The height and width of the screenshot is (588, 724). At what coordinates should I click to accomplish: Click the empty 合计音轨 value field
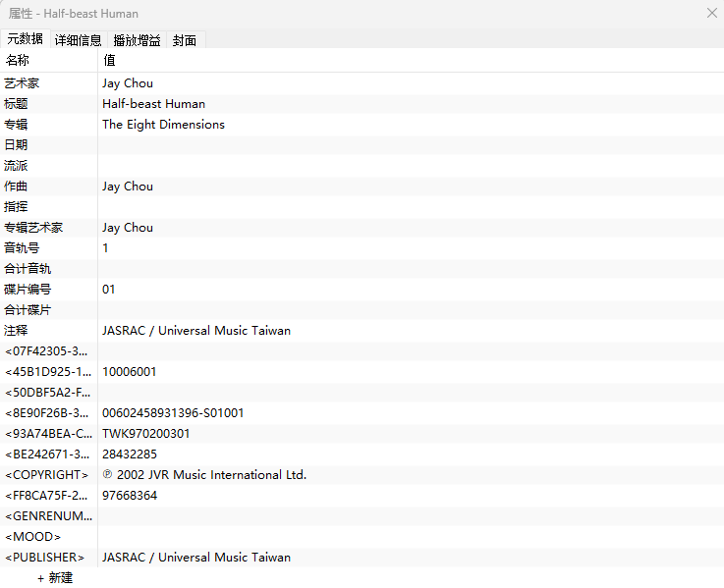click(x=411, y=269)
